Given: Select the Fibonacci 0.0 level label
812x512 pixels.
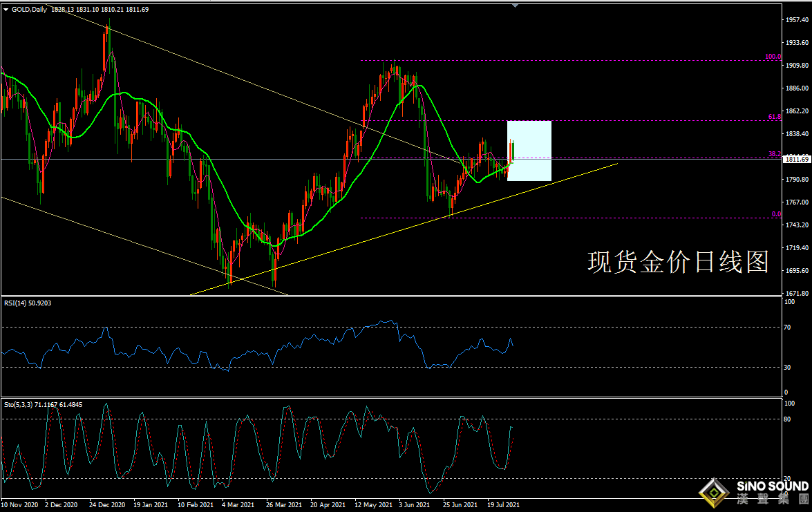Looking at the screenshot, I should click(x=776, y=214).
